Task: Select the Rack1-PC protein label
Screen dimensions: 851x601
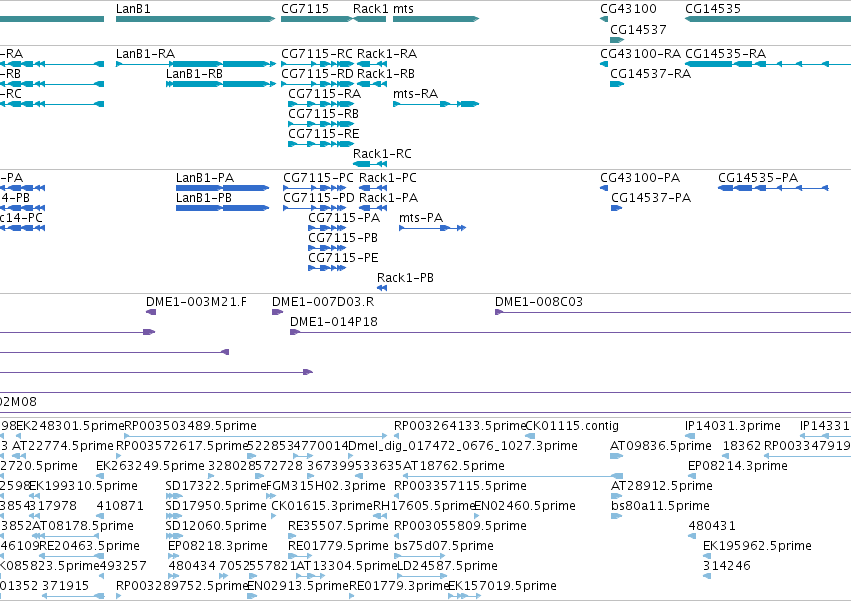Action: (x=388, y=178)
